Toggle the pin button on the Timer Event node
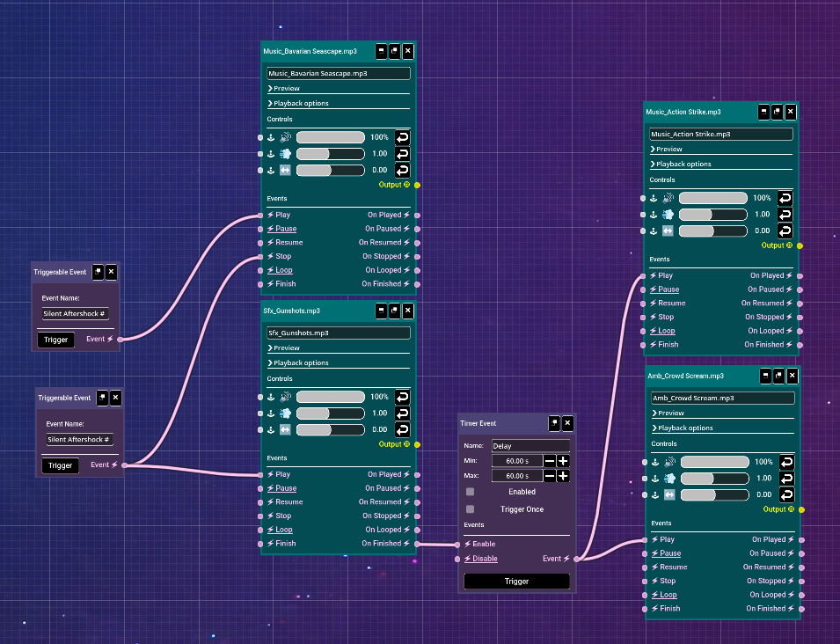The height and width of the screenshot is (644, 840). (x=554, y=423)
